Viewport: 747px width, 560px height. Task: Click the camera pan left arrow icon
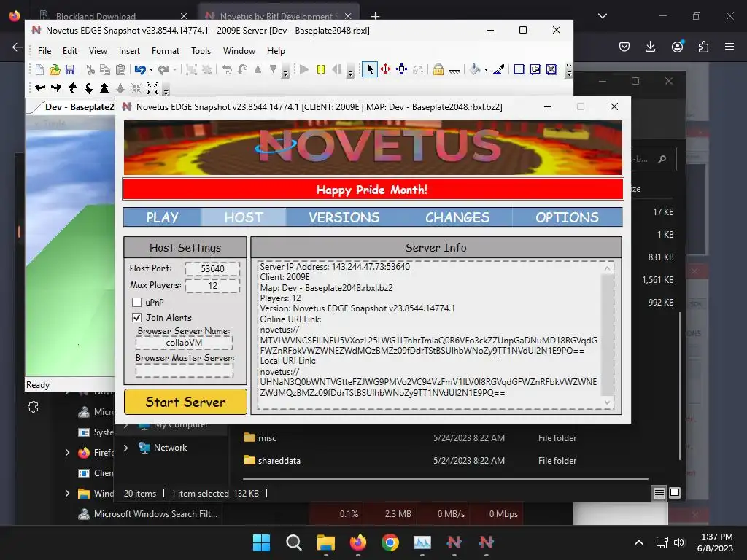[x=40, y=88]
